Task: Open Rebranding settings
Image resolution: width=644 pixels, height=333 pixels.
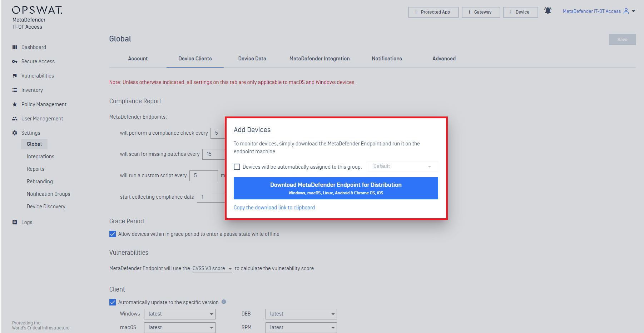Action: point(40,182)
